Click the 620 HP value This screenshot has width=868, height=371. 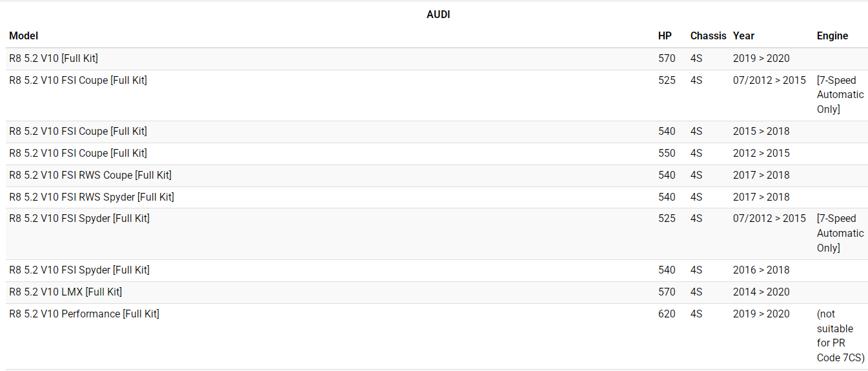(667, 314)
